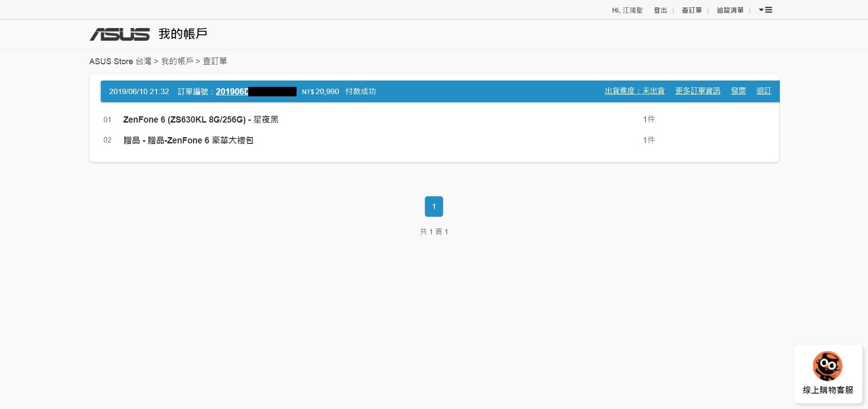The width and height of the screenshot is (868, 409).
Task: Check shipping progress 出貨進度：未出貨
Action: coord(635,91)
